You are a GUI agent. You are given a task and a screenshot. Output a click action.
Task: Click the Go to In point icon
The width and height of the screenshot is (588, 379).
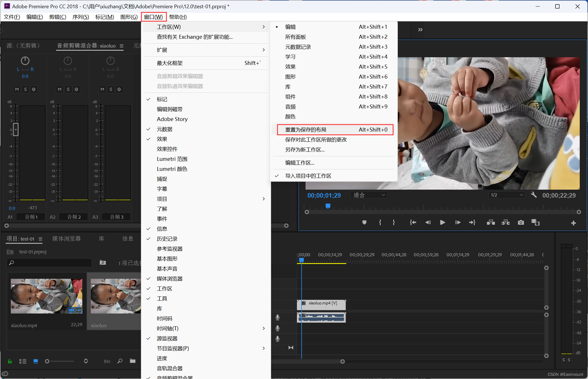click(x=413, y=222)
